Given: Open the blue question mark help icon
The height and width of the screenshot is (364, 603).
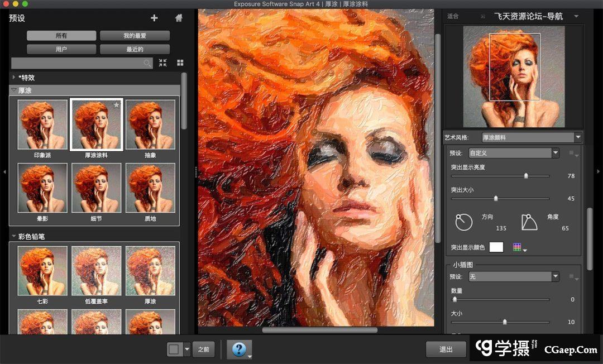Looking at the screenshot, I should click(x=239, y=349).
